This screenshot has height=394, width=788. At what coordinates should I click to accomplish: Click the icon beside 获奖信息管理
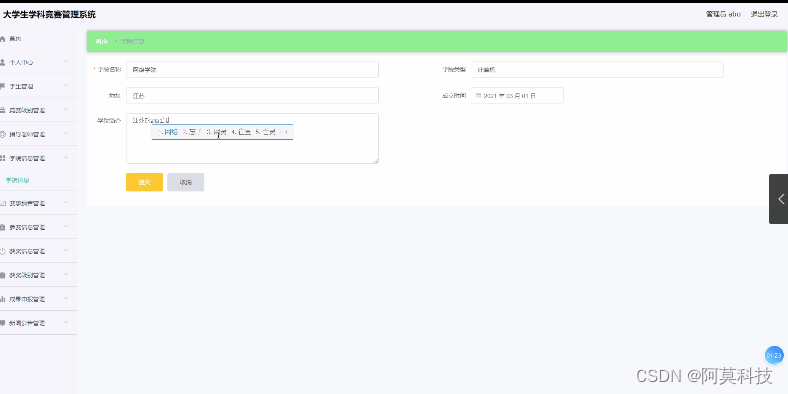point(3,251)
